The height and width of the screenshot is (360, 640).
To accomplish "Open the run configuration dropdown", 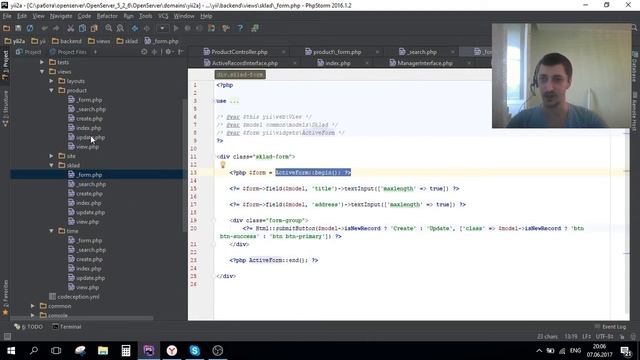I will [162, 28].
